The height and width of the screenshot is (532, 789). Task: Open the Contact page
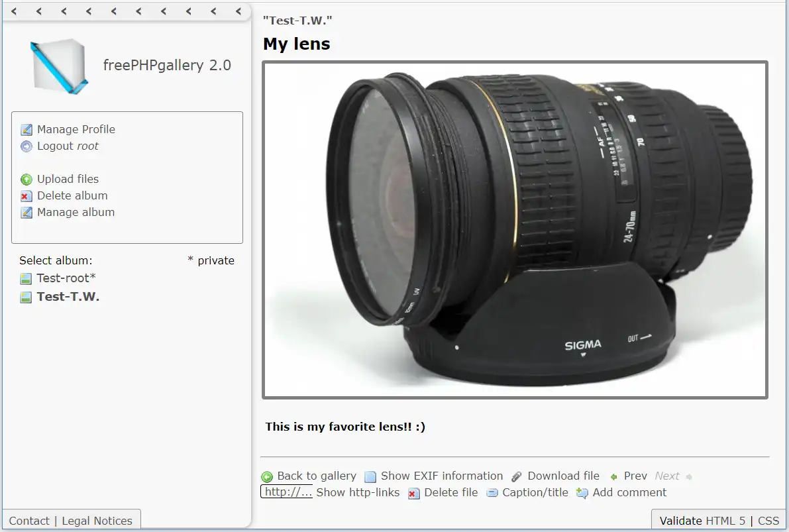tap(29, 521)
